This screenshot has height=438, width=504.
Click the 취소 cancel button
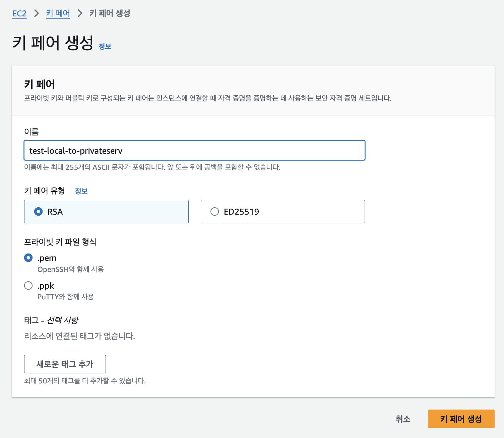click(x=403, y=419)
